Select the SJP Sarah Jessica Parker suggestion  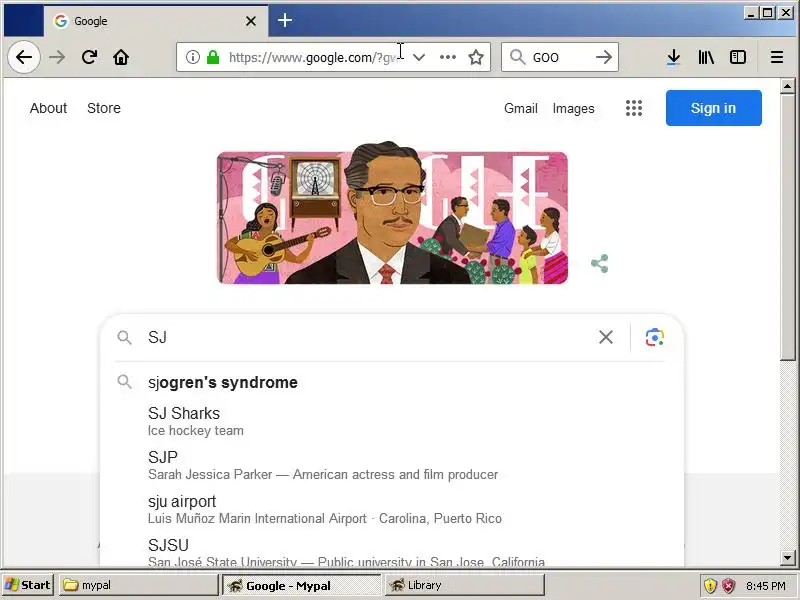click(392, 465)
